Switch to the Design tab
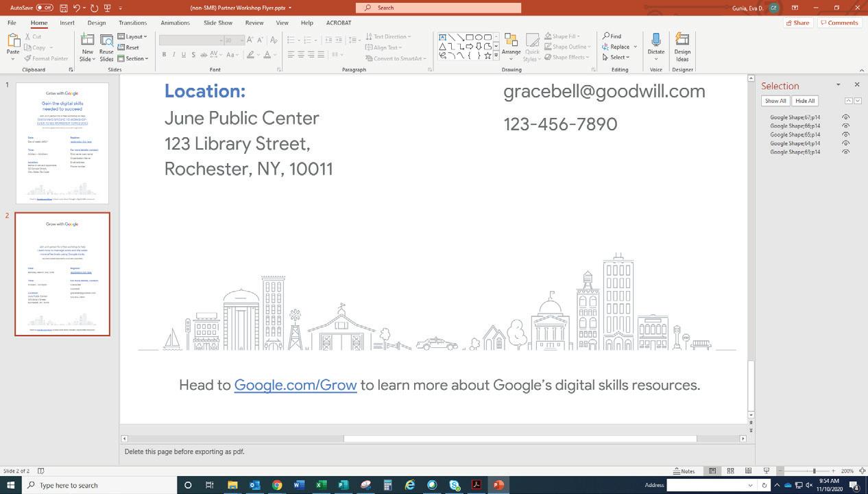868x494 pixels. [97, 23]
